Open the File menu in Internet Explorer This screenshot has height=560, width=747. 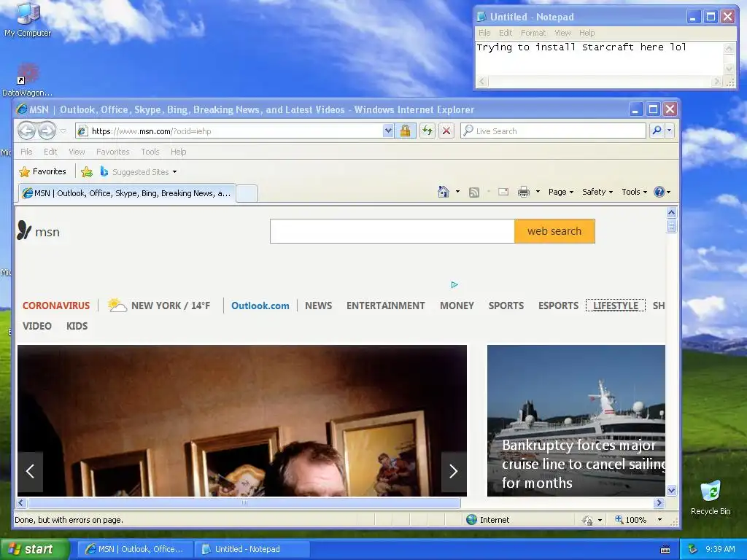coord(27,152)
